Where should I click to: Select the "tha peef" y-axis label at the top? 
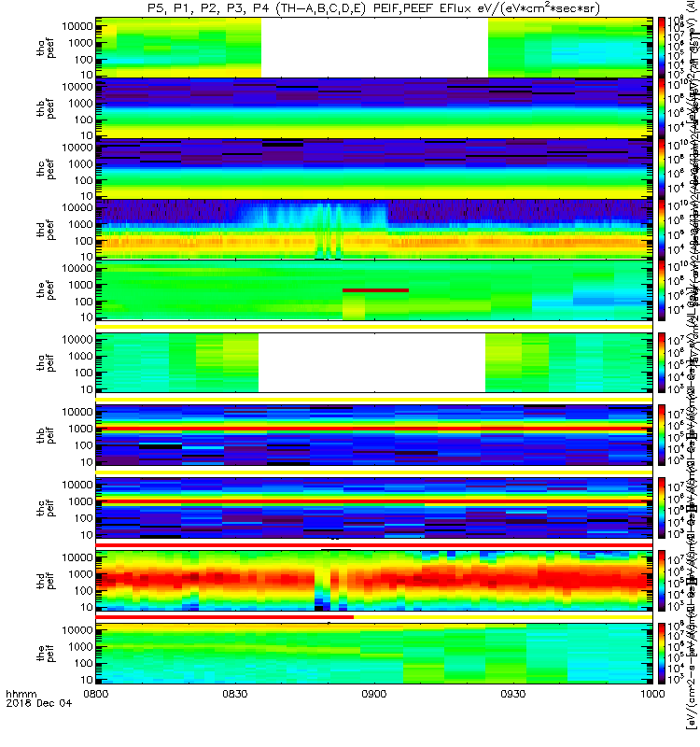[45, 48]
